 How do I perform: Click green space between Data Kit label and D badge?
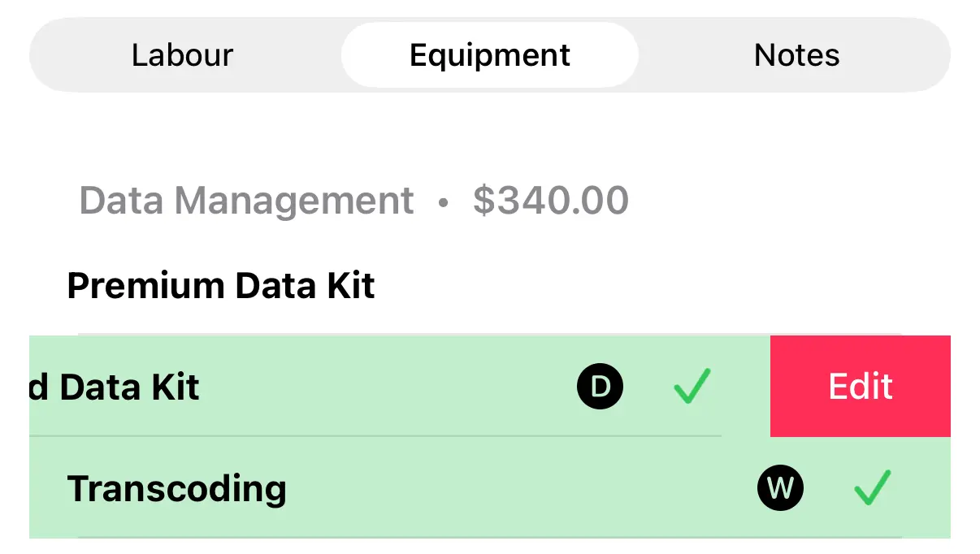[x=390, y=387]
